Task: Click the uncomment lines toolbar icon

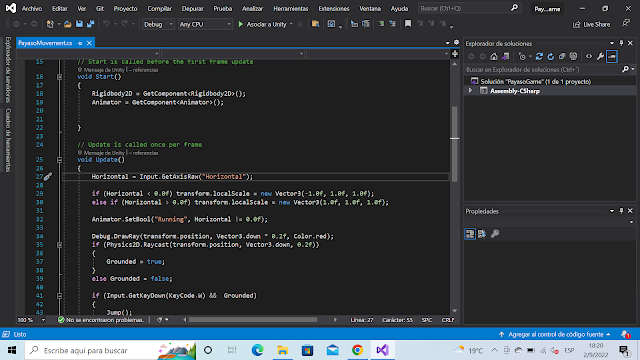Action: click(392, 24)
